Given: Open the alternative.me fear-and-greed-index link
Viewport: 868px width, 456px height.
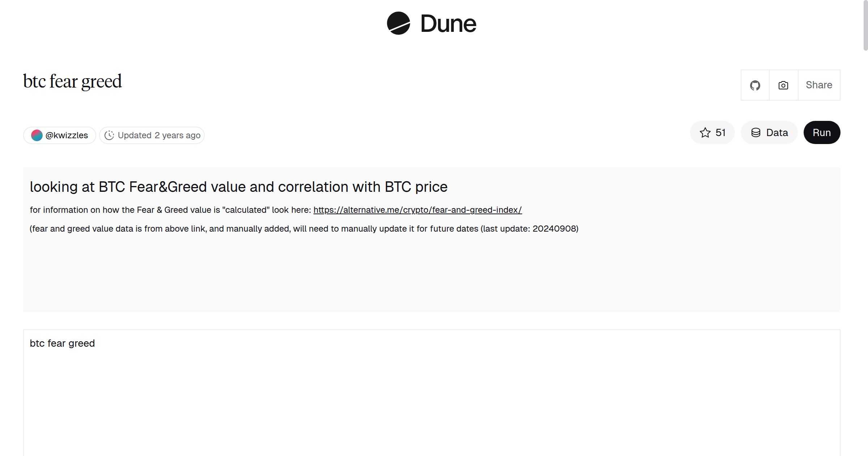Looking at the screenshot, I should pyautogui.click(x=417, y=210).
